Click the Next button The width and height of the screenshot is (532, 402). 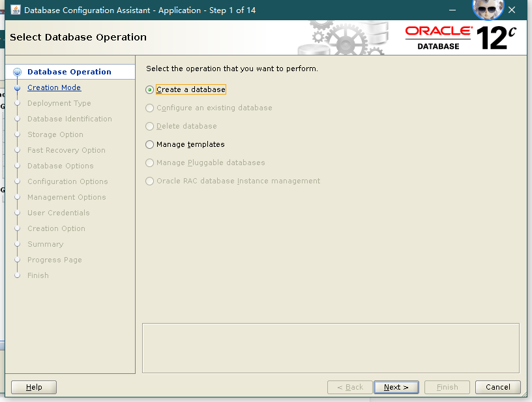click(396, 387)
